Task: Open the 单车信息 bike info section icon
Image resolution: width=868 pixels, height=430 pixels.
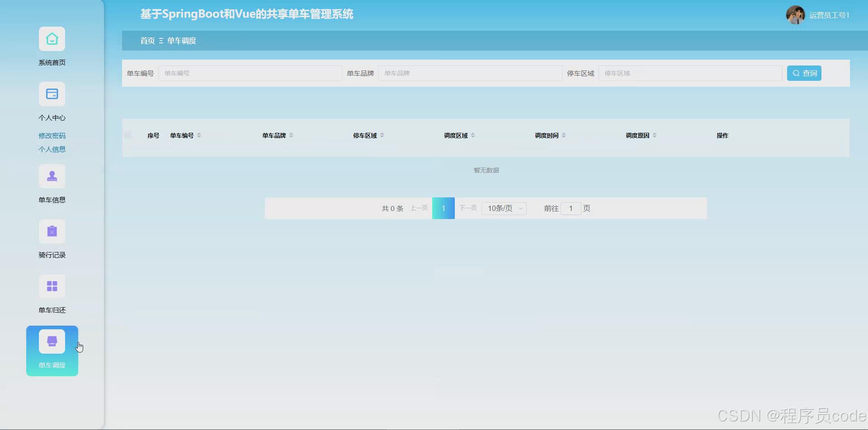Action: pyautogui.click(x=52, y=176)
